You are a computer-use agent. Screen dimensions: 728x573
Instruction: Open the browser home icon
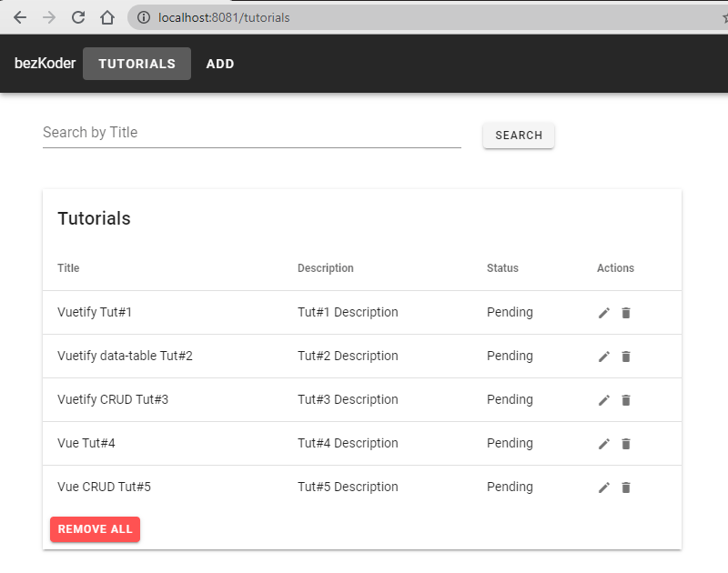tap(106, 16)
